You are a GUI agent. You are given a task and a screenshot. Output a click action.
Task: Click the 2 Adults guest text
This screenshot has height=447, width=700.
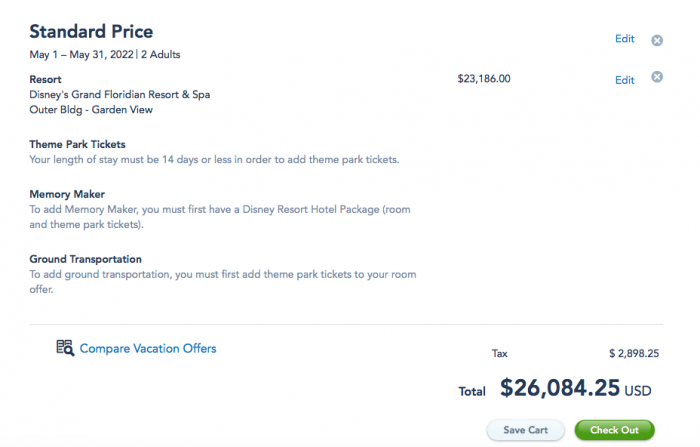point(161,54)
